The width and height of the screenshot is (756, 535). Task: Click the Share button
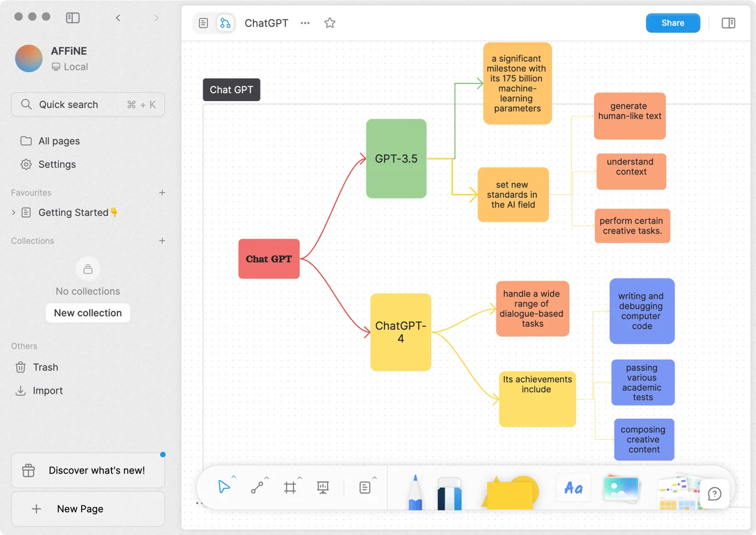673,23
